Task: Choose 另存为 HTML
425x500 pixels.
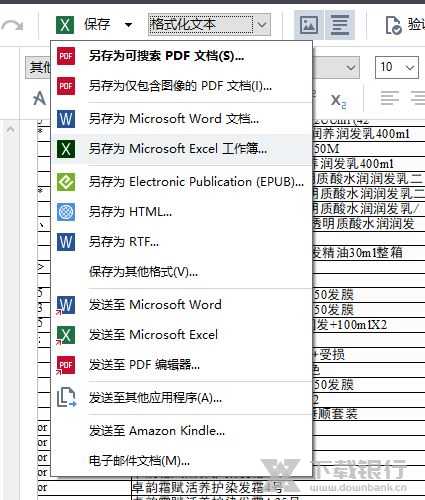Action: pyautogui.click(x=182, y=212)
